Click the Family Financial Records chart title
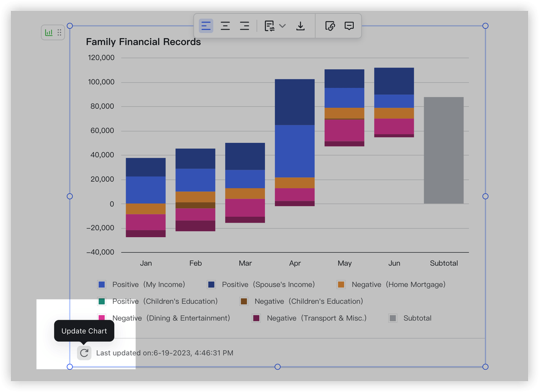 143,42
